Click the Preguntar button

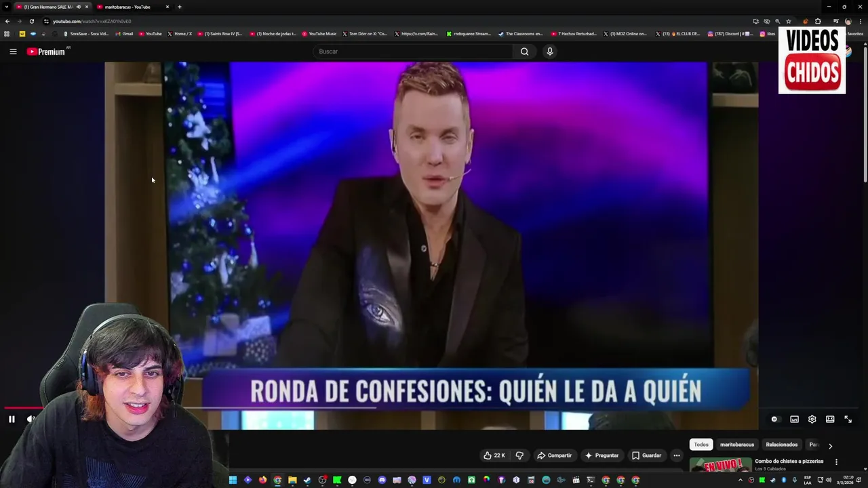(601, 455)
